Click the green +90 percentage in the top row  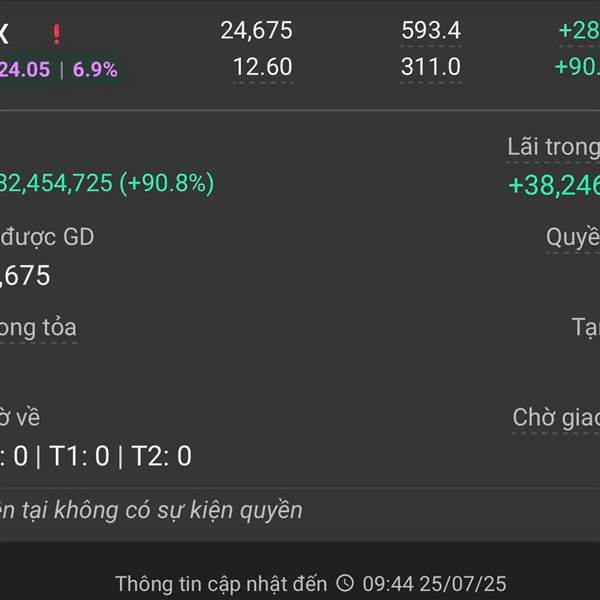[x=577, y=67]
